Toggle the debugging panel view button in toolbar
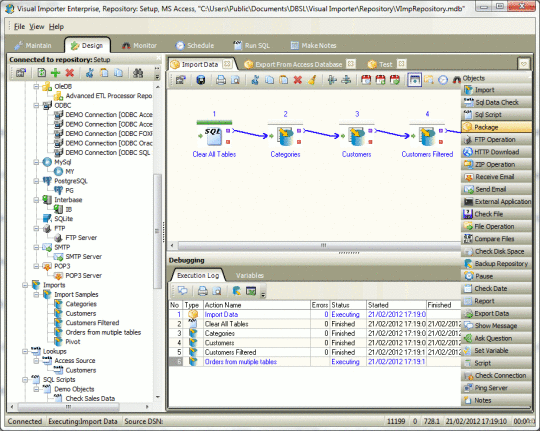 point(414,80)
